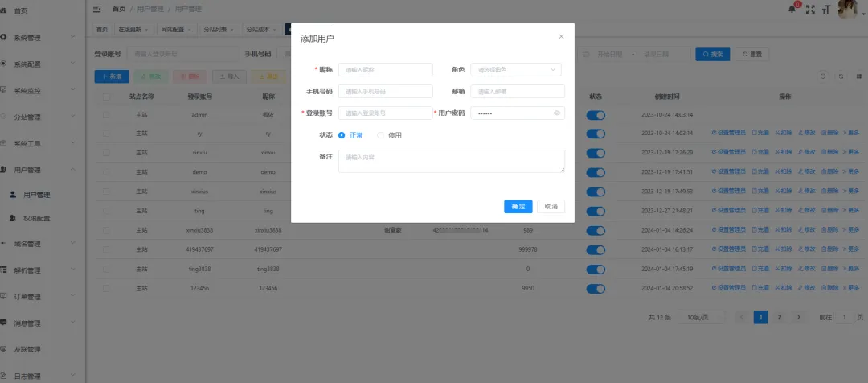Click the round search toggle icon above table
Viewport: 868px width, 383px height.
pyautogui.click(x=824, y=76)
